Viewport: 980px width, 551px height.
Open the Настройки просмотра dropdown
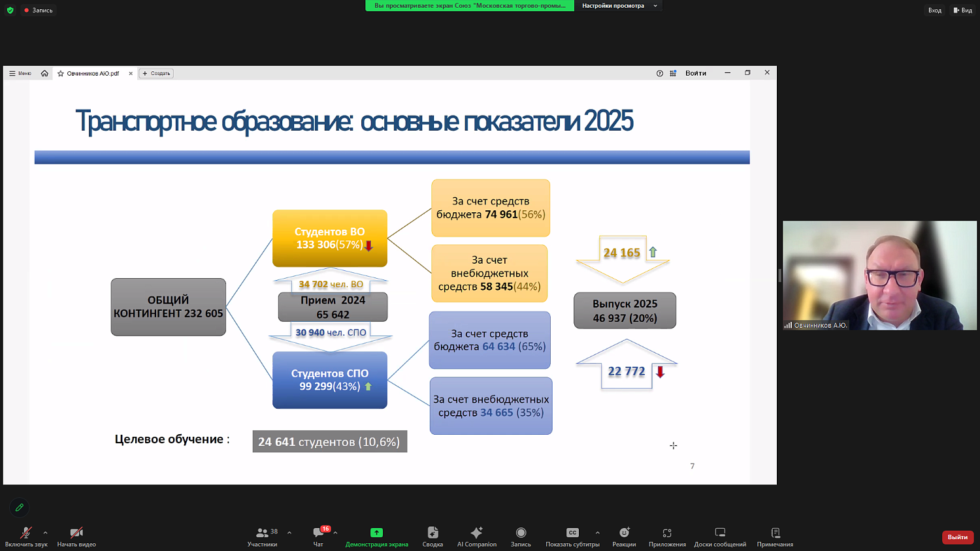pyautogui.click(x=617, y=5)
